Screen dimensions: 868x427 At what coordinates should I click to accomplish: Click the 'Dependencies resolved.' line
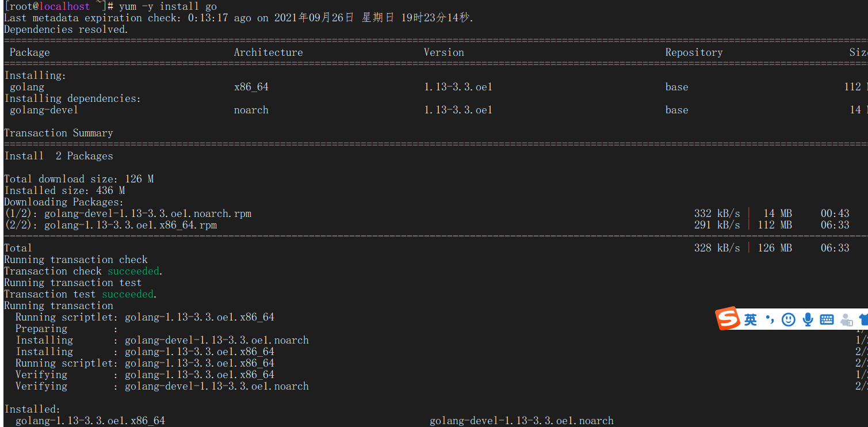point(66,29)
